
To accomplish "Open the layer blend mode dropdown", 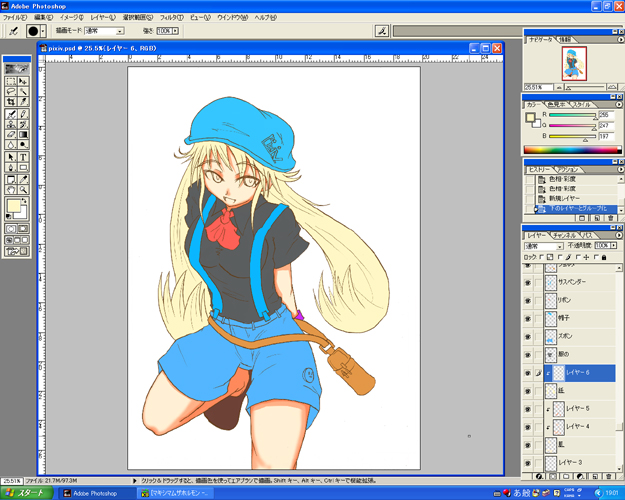I will pyautogui.click(x=544, y=245).
